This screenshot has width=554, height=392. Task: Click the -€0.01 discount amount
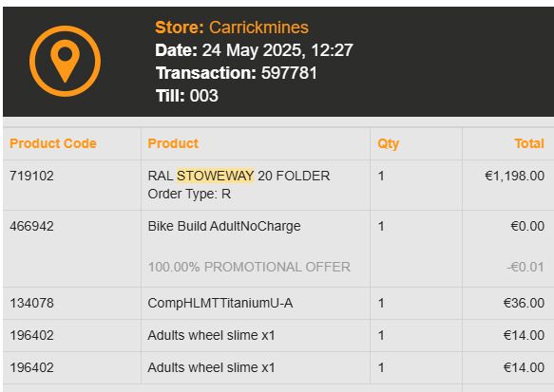525,267
